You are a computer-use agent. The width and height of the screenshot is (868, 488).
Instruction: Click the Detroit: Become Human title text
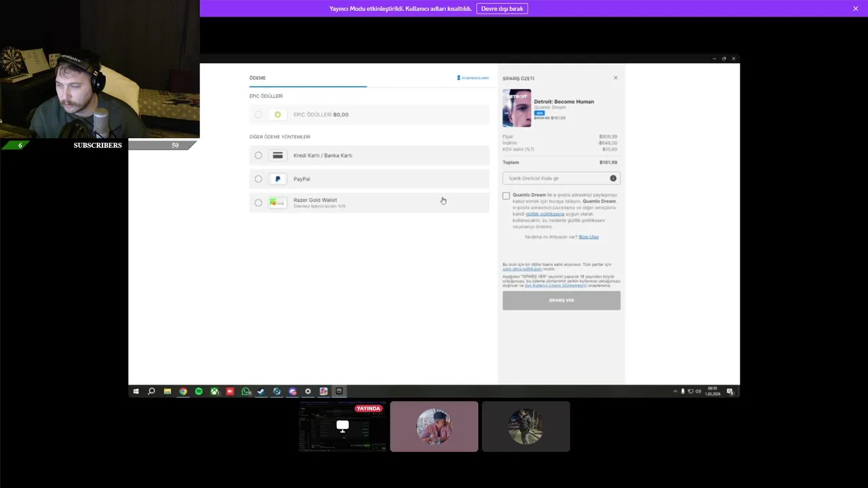[x=564, y=102]
